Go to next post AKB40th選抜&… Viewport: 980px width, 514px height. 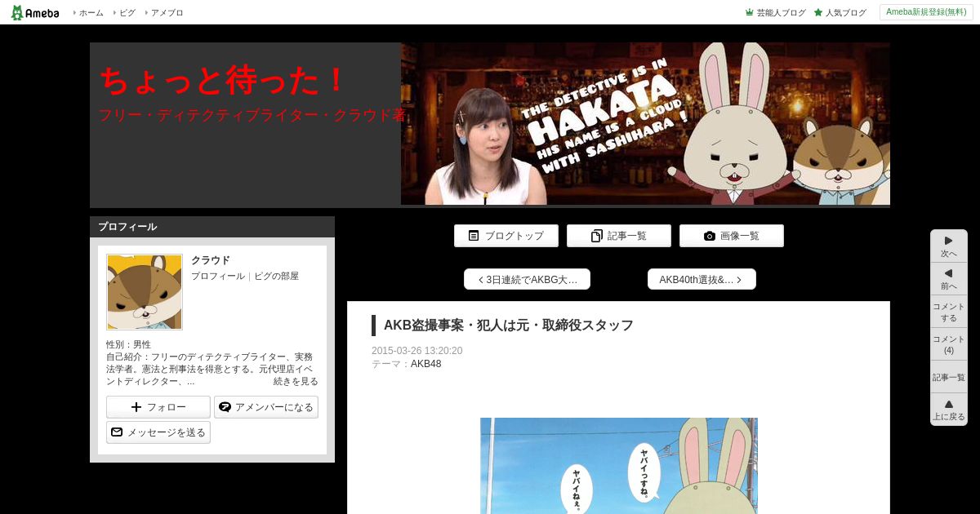point(702,279)
